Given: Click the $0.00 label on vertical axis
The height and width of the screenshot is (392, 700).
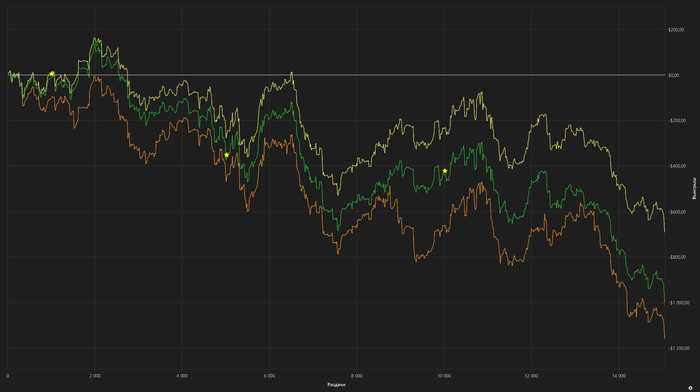Looking at the screenshot, I should pos(674,75).
